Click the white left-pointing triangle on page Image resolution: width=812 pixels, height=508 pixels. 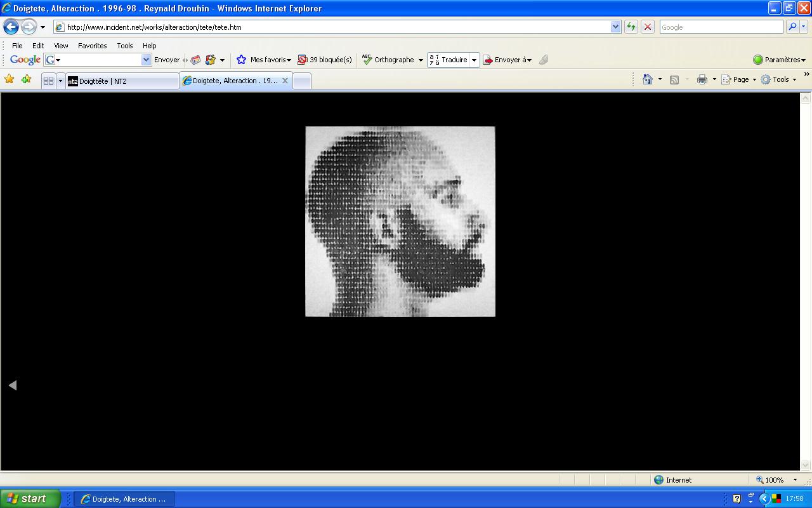12,385
